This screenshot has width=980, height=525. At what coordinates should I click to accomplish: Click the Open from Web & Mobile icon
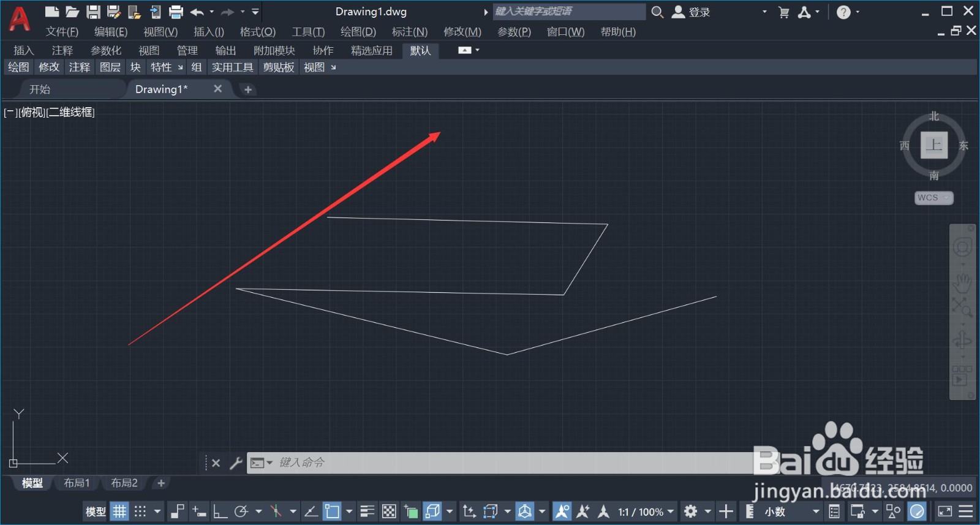134,11
